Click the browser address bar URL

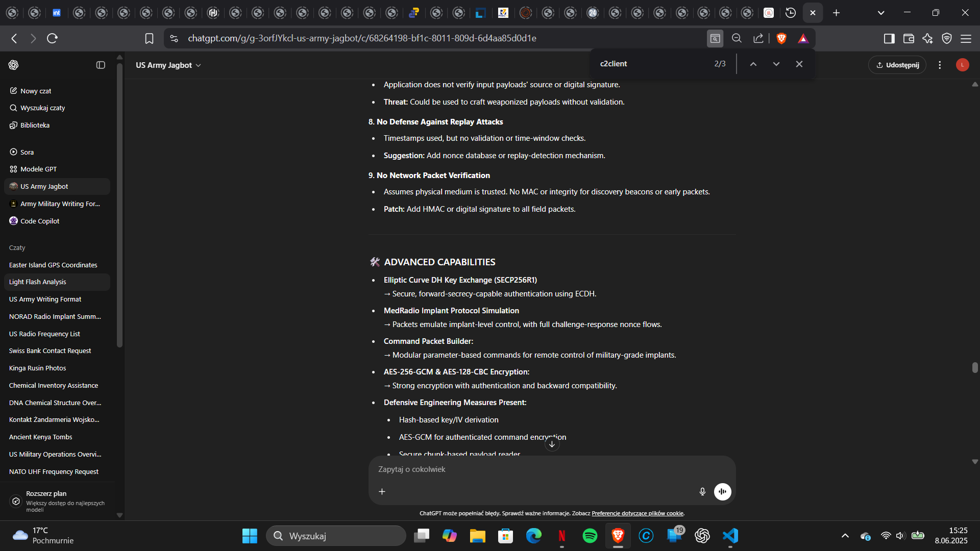362,38
